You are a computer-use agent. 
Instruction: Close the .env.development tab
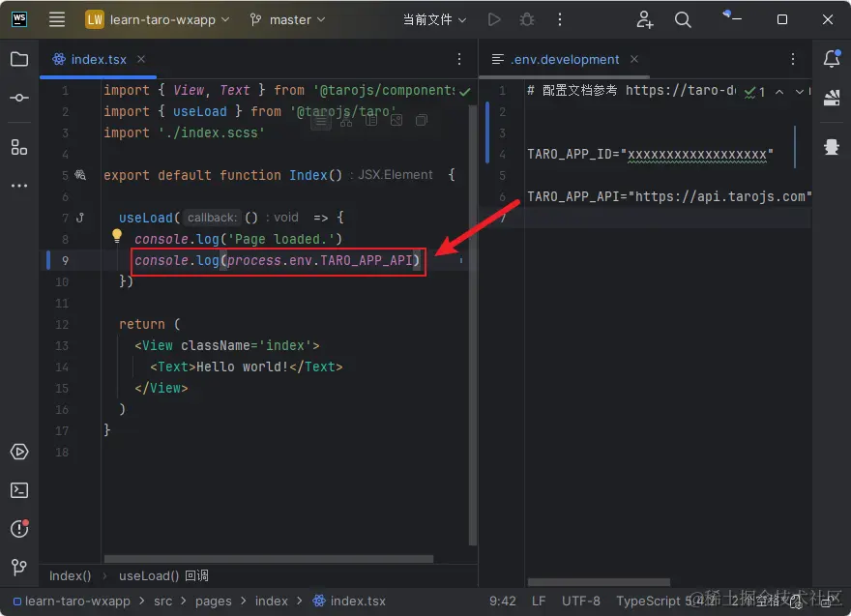634,59
